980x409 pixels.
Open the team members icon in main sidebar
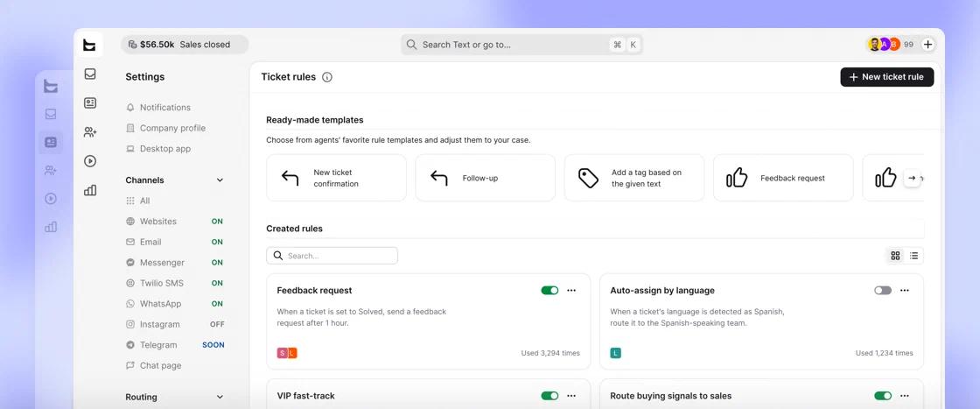click(x=90, y=132)
